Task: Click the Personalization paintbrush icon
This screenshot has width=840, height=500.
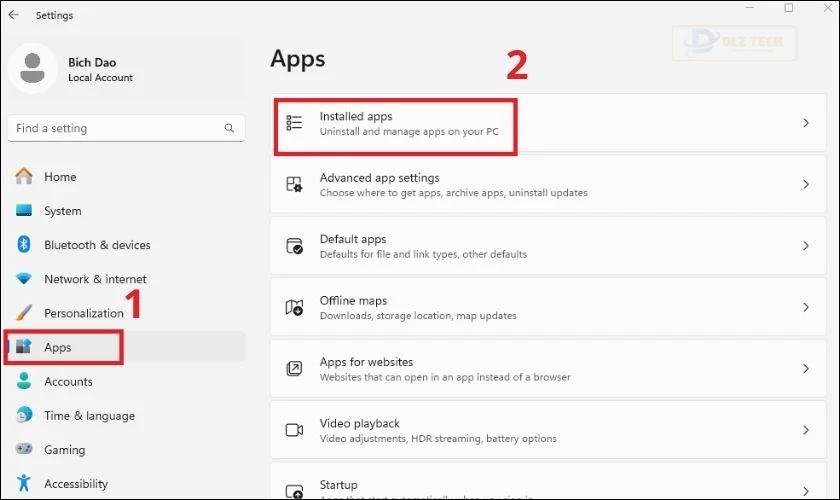Action: click(x=24, y=312)
